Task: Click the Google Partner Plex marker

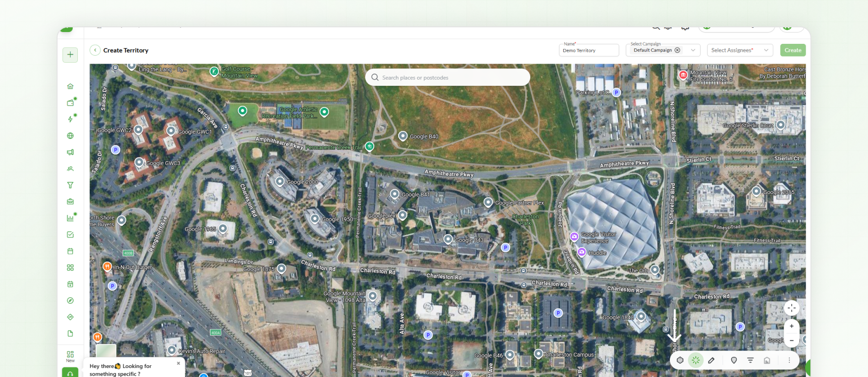Action: click(488, 202)
